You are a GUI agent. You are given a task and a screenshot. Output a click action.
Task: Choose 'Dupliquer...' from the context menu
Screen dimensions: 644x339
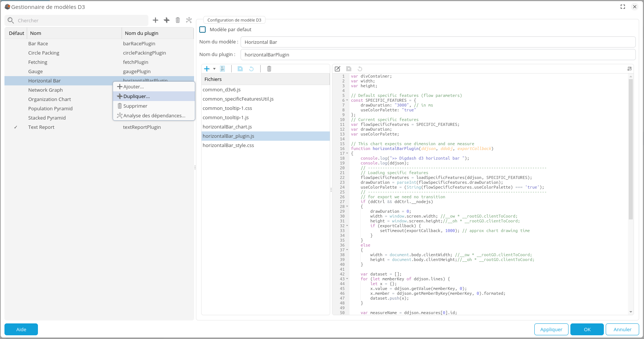pyautogui.click(x=136, y=96)
